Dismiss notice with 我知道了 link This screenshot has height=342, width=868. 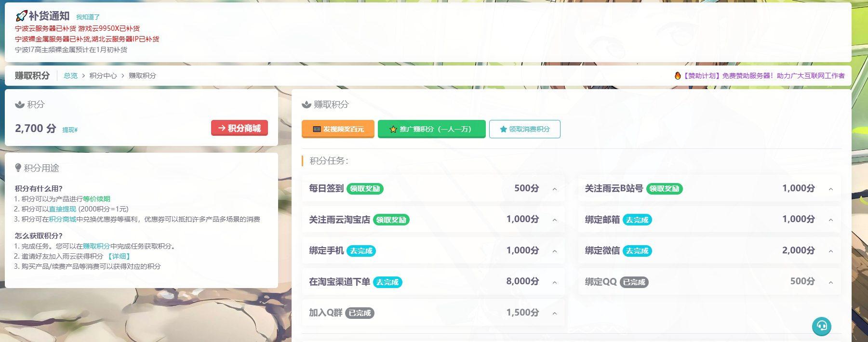coord(88,17)
